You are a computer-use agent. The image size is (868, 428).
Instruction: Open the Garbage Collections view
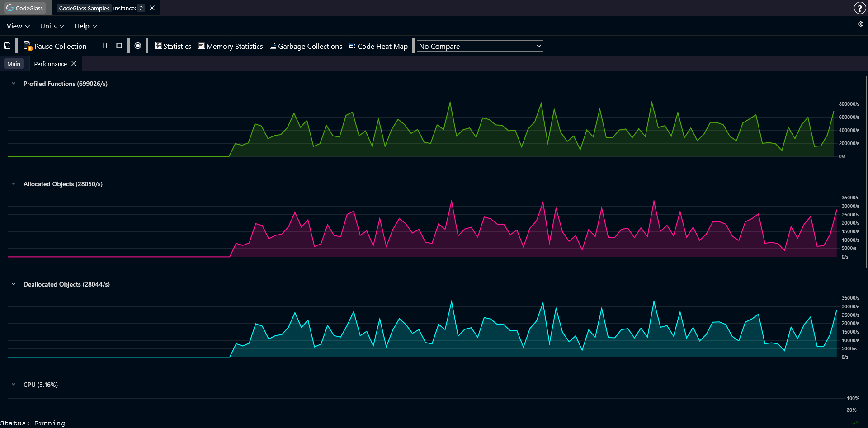[306, 46]
